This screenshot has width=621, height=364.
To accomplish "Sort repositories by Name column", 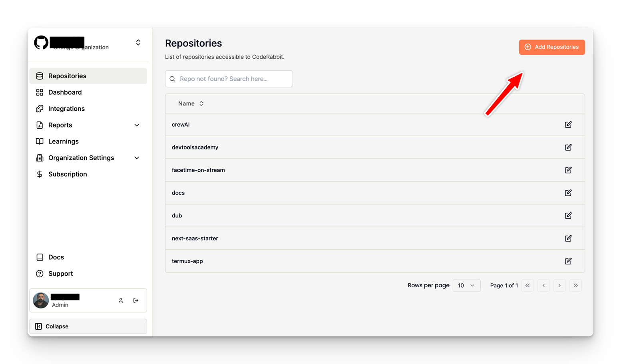I will click(191, 103).
